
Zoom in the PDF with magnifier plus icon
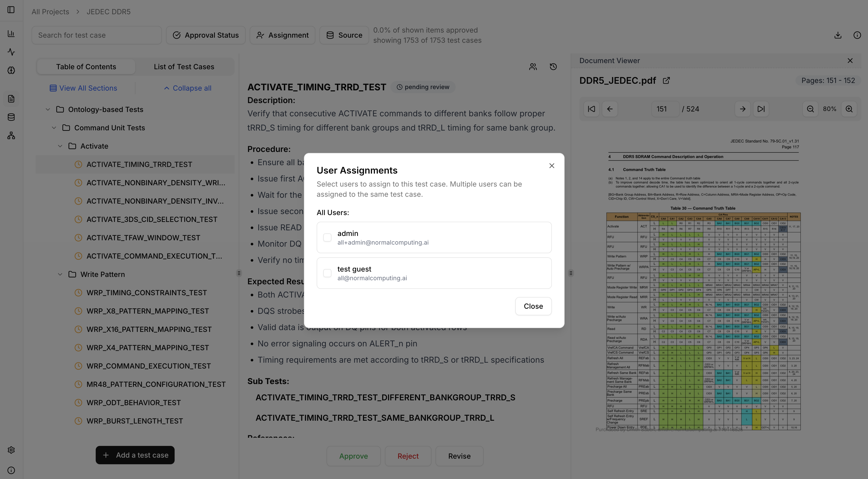[849, 109]
